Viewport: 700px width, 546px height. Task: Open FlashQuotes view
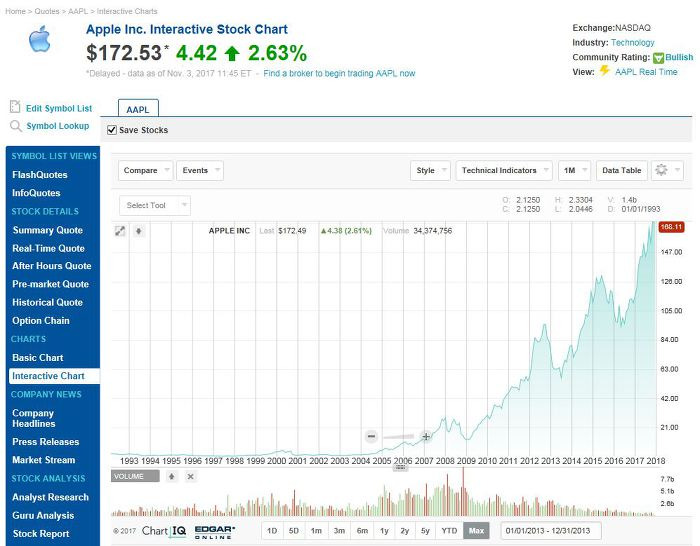[40, 175]
